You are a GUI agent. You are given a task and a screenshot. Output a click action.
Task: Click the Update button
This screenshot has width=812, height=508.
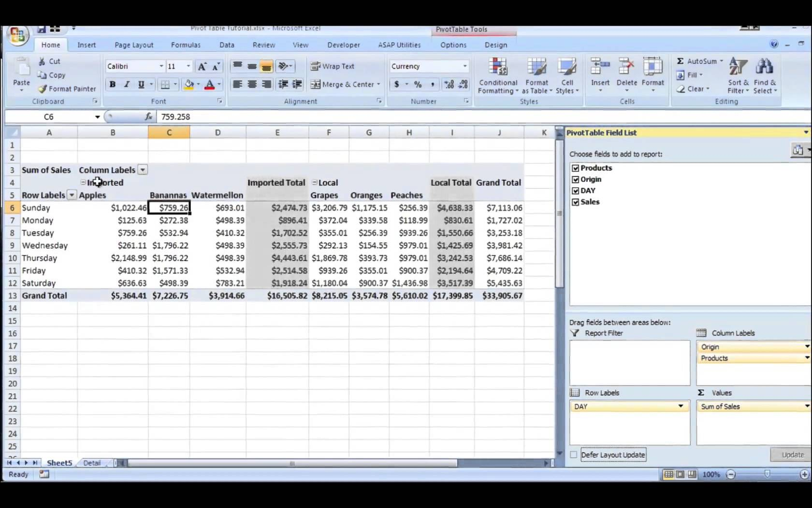(792, 455)
